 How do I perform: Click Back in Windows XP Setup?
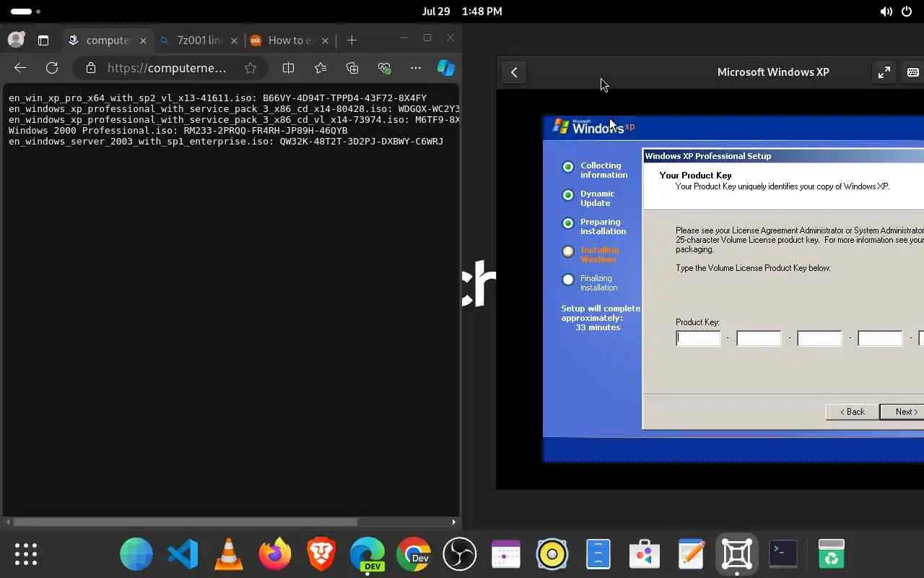click(x=853, y=412)
